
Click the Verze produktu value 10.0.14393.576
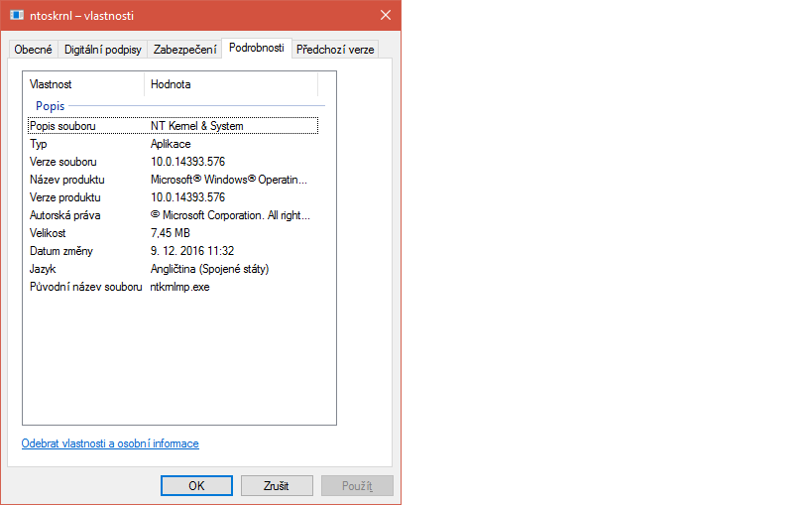pos(188,197)
